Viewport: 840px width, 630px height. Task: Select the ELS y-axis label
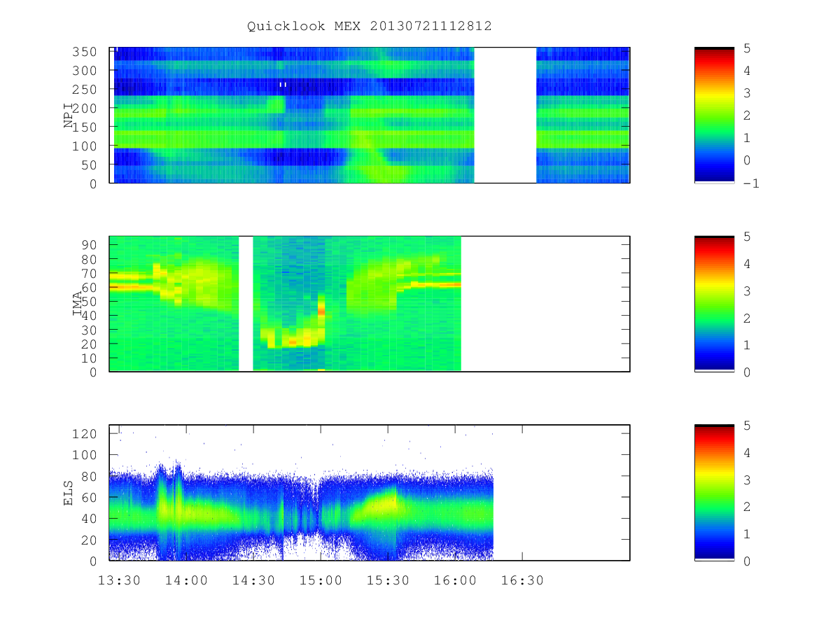69,493
